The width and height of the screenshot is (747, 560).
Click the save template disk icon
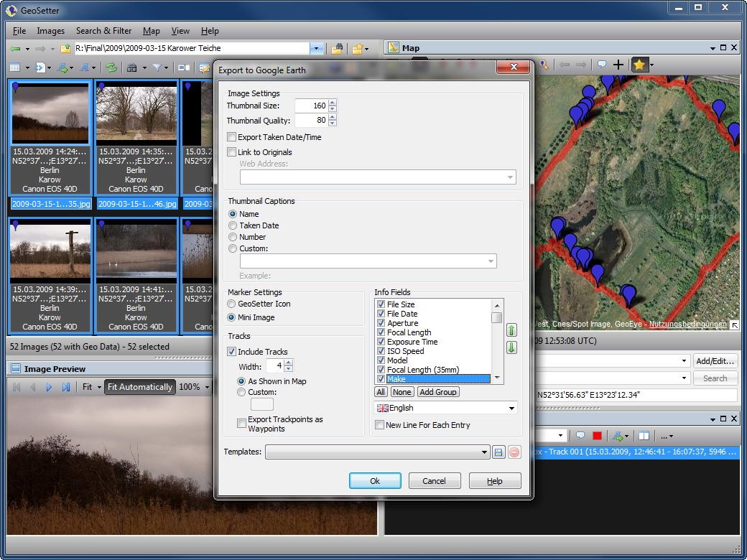click(498, 452)
